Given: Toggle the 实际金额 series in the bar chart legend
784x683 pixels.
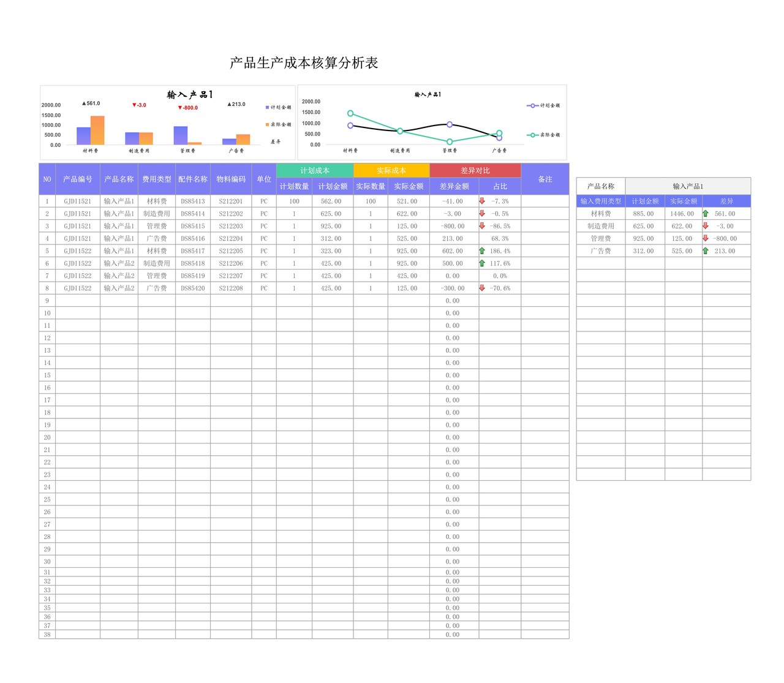Looking at the screenshot, I should point(266,123).
